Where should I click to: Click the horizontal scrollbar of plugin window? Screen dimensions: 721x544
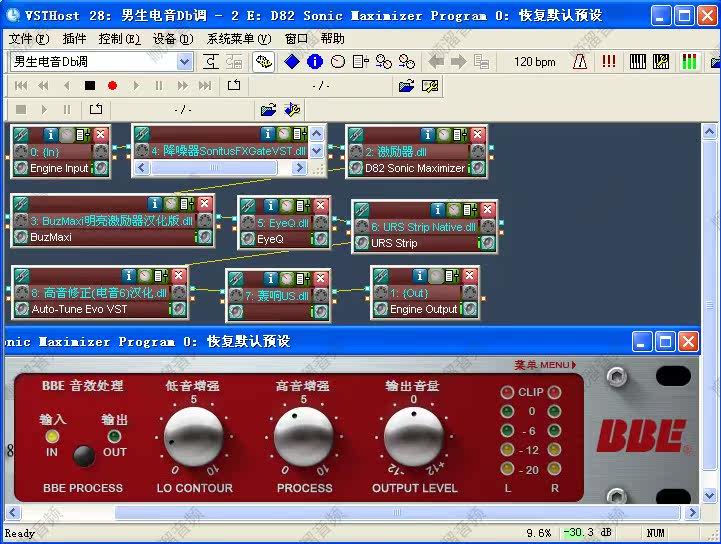pyautogui.click(x=397, y=512)
